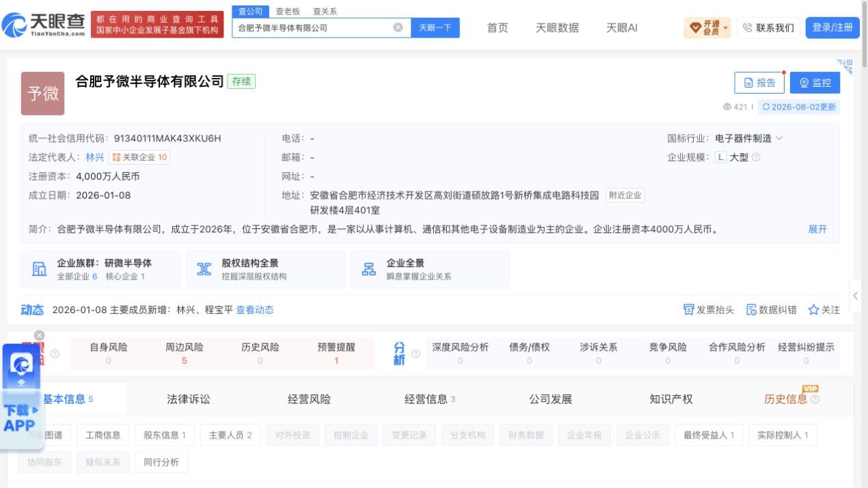Jump to 工商信息 section
The width and height of the screenshot is (868, 488).
[103, 435]
